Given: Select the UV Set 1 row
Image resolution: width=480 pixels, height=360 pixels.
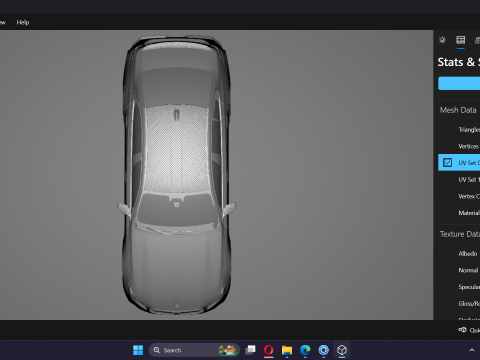Looking at the screenshot, I should [x=459, y=179].
